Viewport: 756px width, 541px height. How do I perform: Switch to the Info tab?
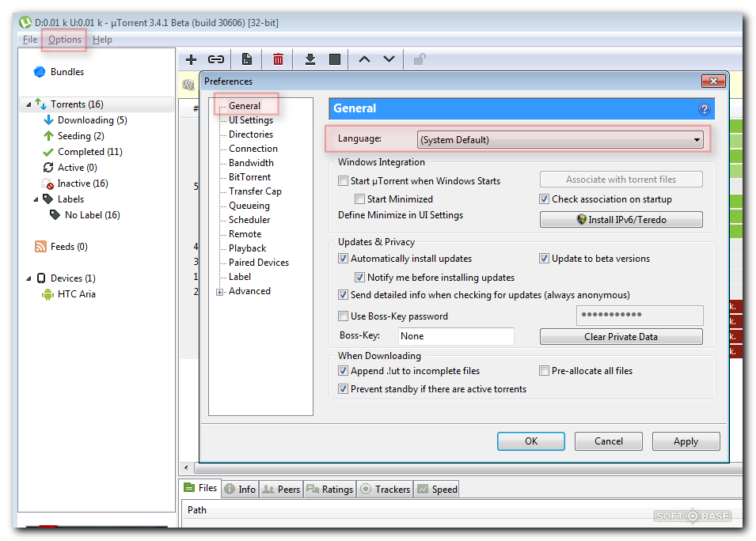tap(240, 489)
